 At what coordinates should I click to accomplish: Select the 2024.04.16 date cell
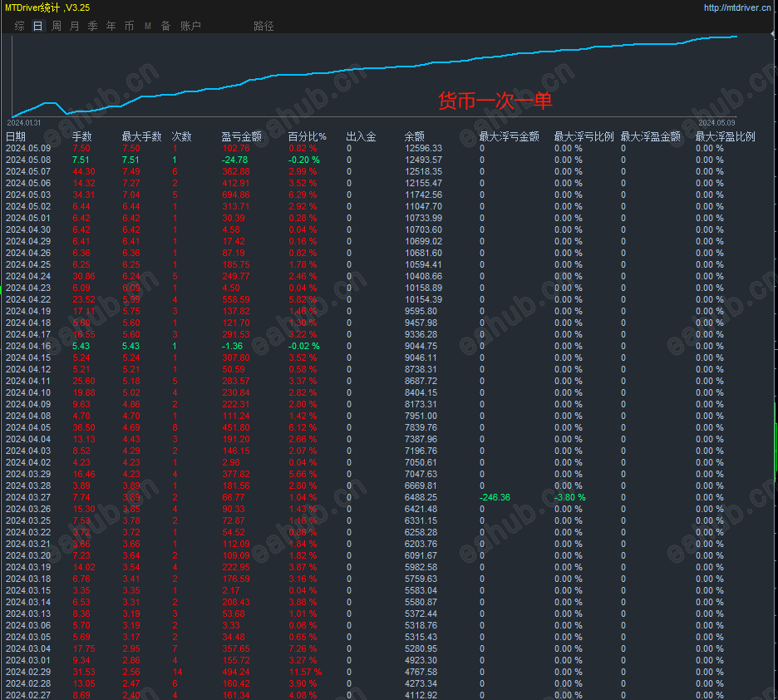click(28, 347)
